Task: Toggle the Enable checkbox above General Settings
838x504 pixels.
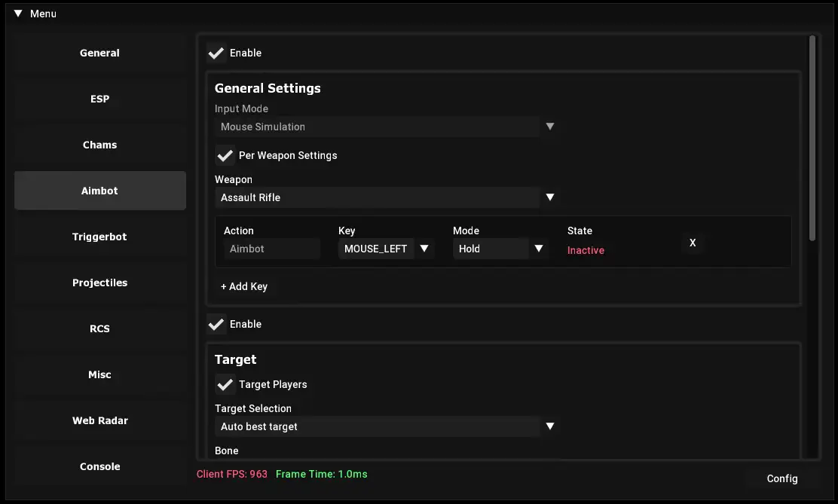Action: click(x=216, y=53)
